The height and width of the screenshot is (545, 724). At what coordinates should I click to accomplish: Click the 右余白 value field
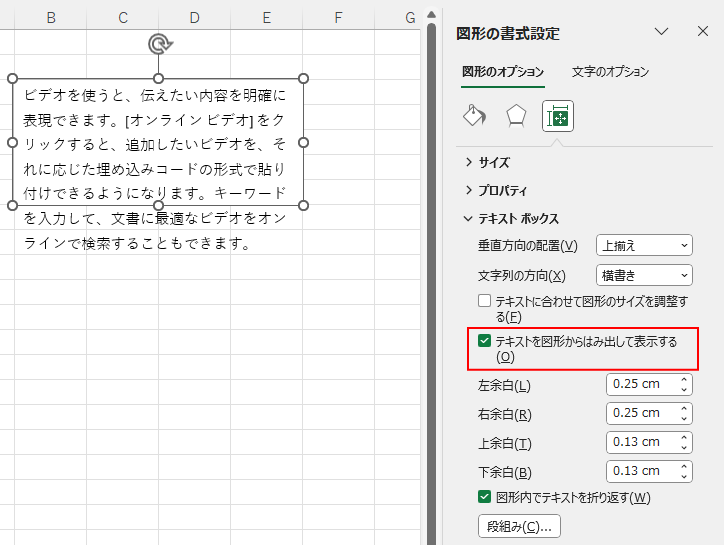[x=641, y=413]
